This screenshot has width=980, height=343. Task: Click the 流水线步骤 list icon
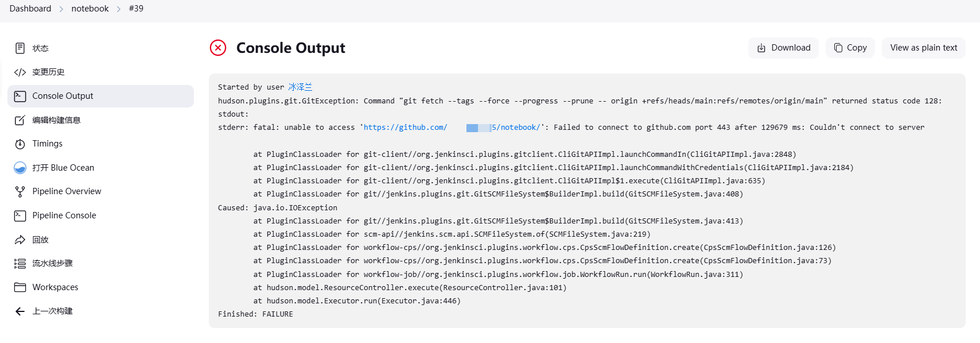[x=20, y=264]
